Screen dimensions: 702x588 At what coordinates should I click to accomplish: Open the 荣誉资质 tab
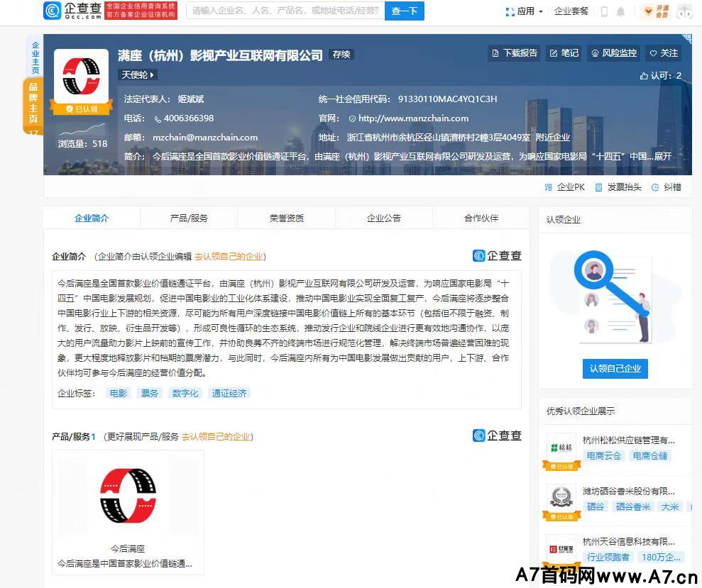click(x=286, y=218)
